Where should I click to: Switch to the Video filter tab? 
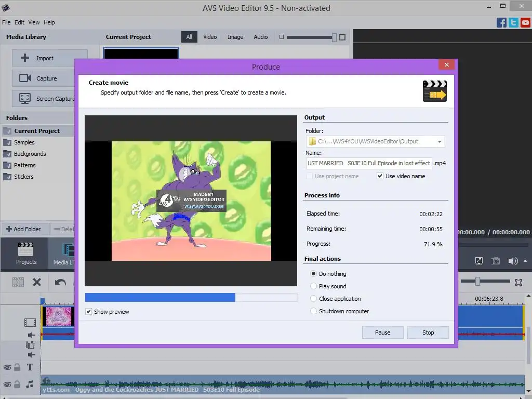[210, 37]
